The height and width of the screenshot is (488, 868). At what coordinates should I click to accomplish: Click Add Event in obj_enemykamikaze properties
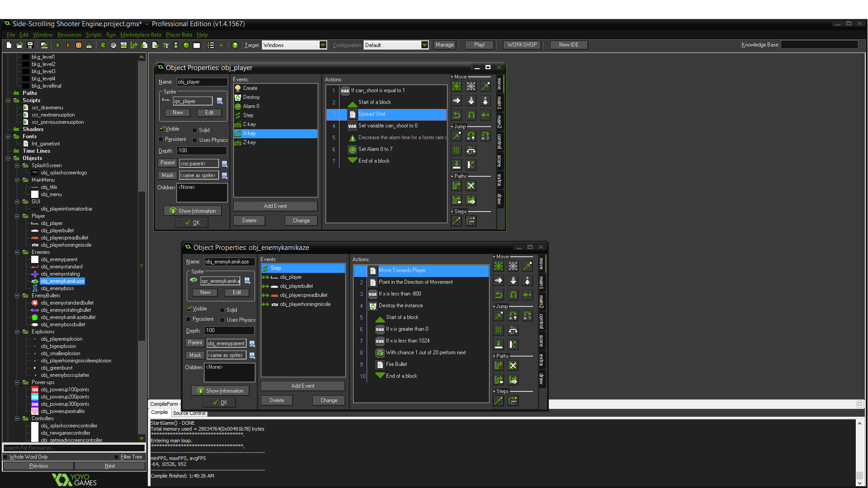pyautogui.click(x=302, y=385)
